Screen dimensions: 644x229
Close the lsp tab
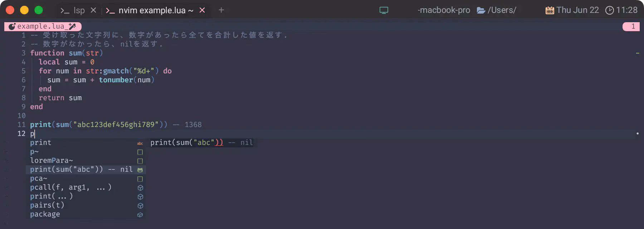coord(93,10)
